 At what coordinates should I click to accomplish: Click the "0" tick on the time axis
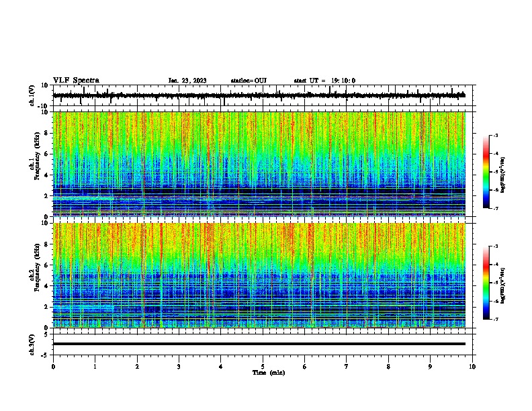pos(53,367)
